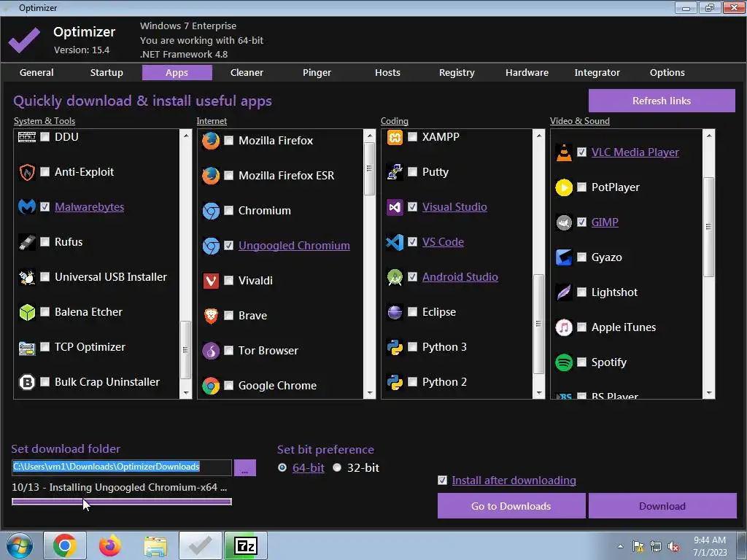Click down arrow of Video & Sound scrollbar
747x560 pixels.
pos(709,393)
